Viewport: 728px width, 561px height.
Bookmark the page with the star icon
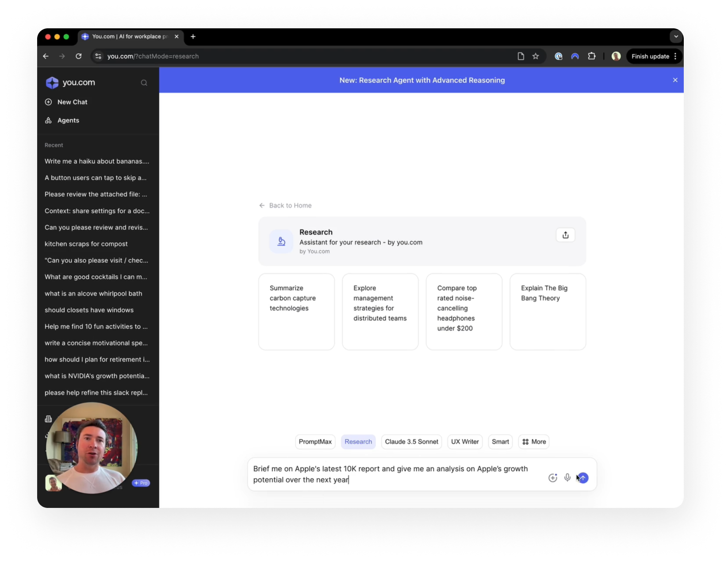536,56
